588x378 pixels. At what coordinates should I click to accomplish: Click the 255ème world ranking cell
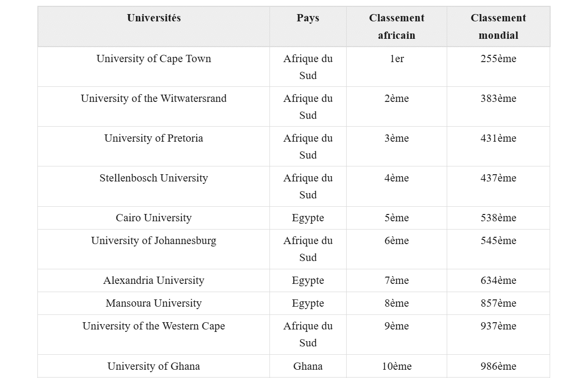(x=498, y=59)
